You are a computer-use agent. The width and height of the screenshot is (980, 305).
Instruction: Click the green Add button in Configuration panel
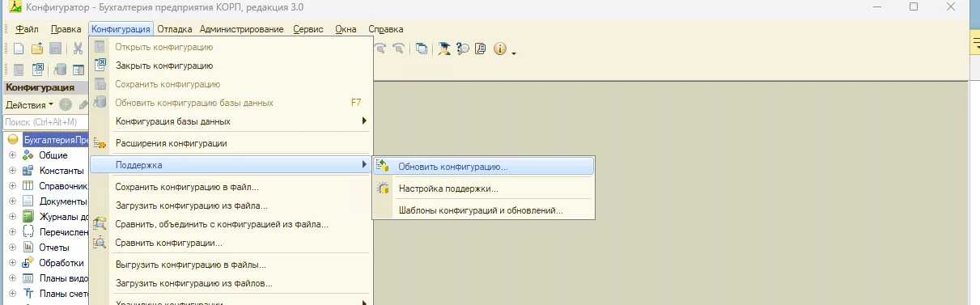pyautogui.click(x=66, y=104)
